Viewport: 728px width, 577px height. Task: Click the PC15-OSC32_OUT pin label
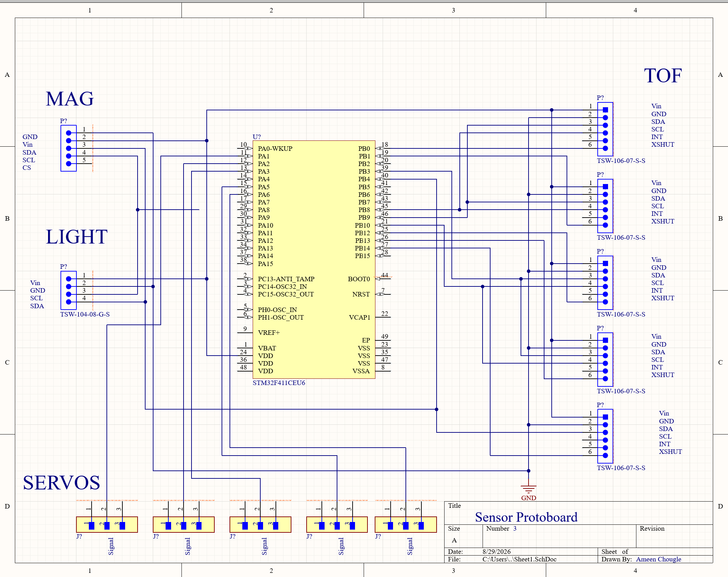286,294
